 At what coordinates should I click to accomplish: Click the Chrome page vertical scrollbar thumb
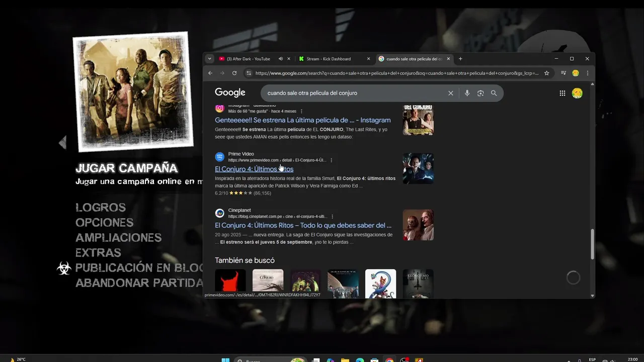click(592, 244)
